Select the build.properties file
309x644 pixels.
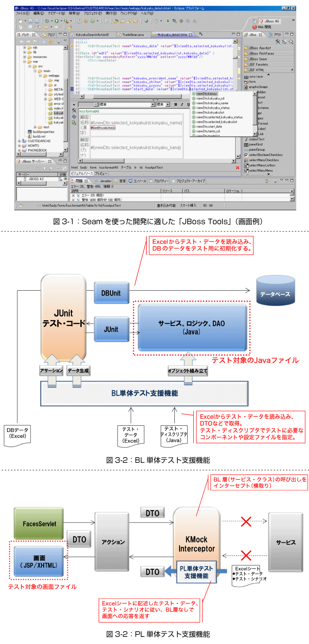pos(41,132)
